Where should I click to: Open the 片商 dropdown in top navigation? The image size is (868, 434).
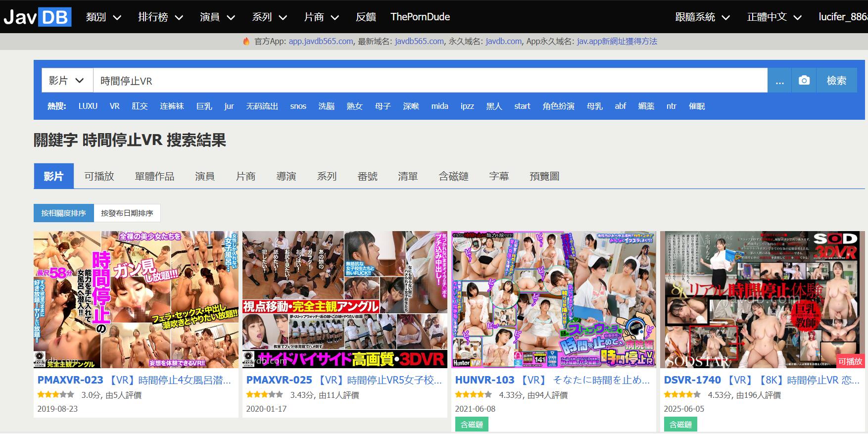click(x=321, y=17)
